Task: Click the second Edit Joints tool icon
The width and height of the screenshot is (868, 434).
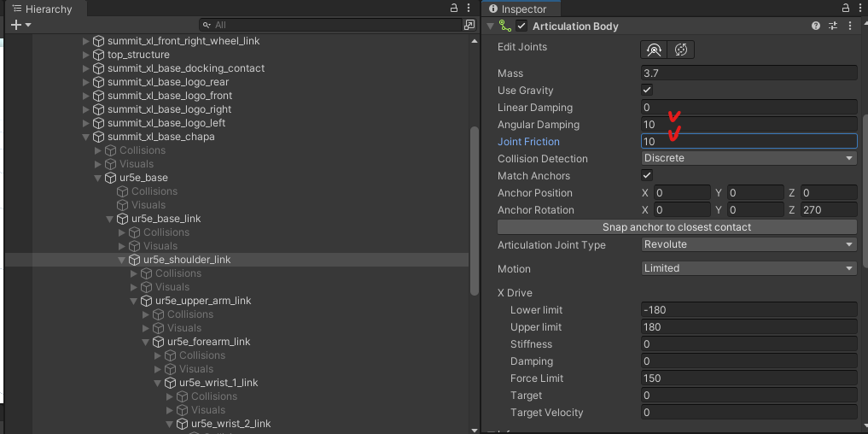Action: pyautogui.click(x=681, y=50)
